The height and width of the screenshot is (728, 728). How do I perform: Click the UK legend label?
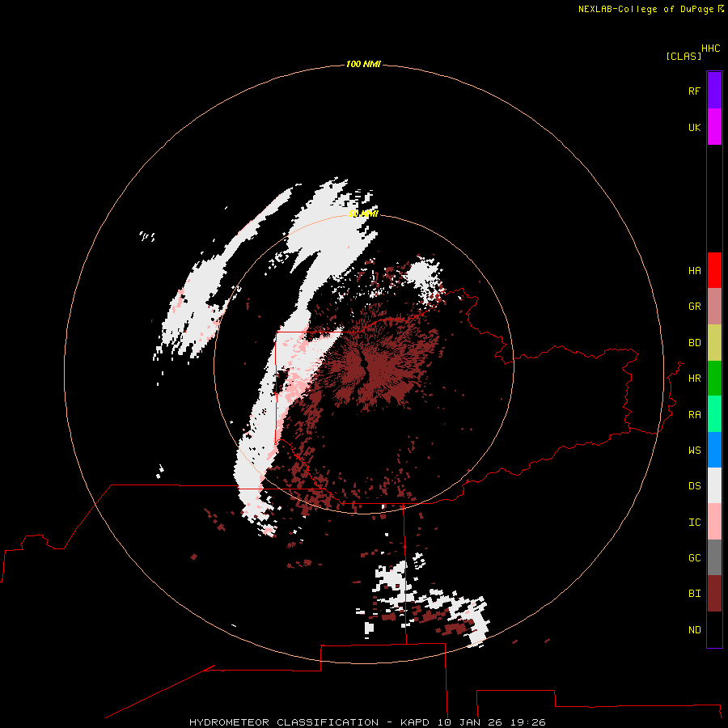[x=694, y=127]
